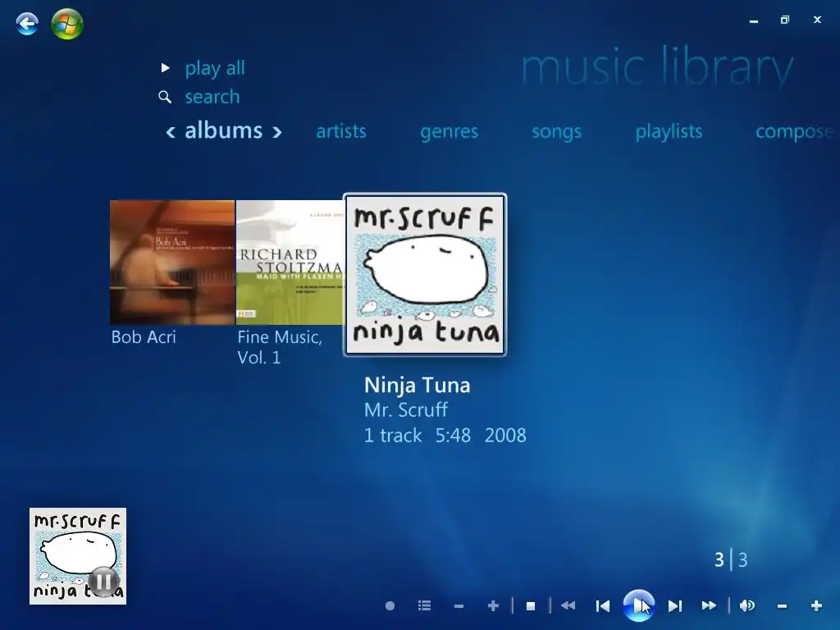Switch to the playlists tab
The image size is (840, 630).
tap(669, 132)
